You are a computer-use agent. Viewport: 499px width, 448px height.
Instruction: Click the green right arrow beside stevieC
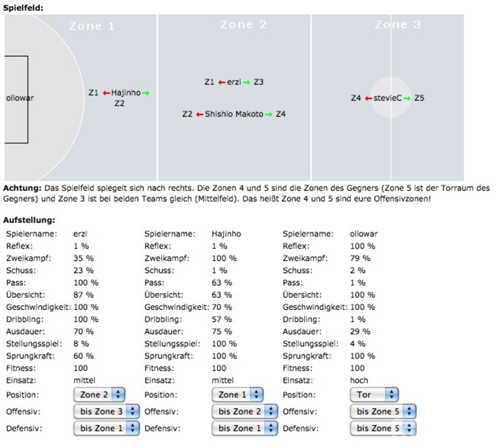[x=407, y=98]
